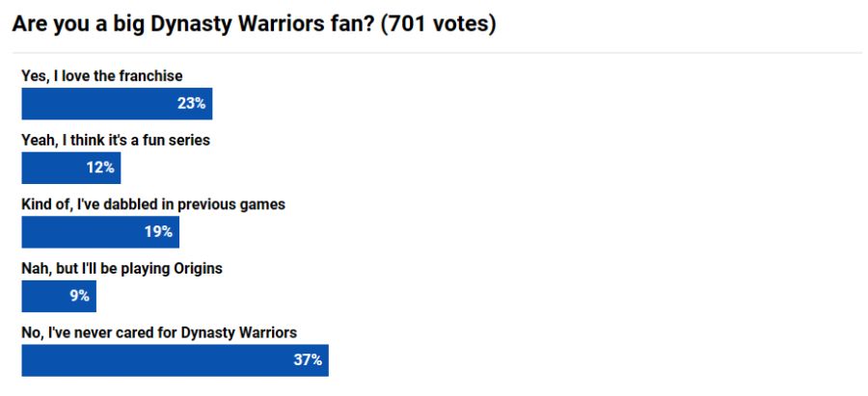Click the 37% percentage label
The height and width of the screenshot is (396, 868).
[x=308, y=360]
